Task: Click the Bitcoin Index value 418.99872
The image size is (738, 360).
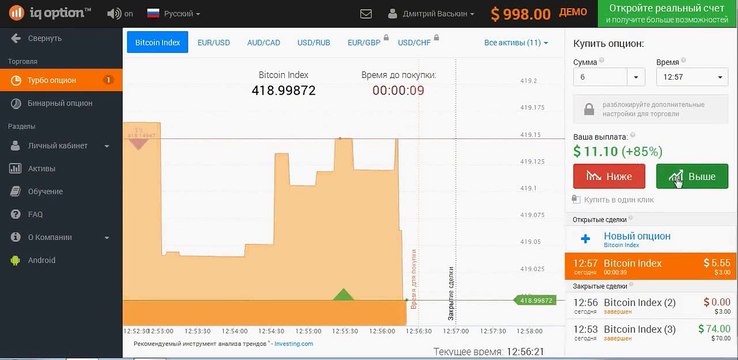Action: [283, 90]
